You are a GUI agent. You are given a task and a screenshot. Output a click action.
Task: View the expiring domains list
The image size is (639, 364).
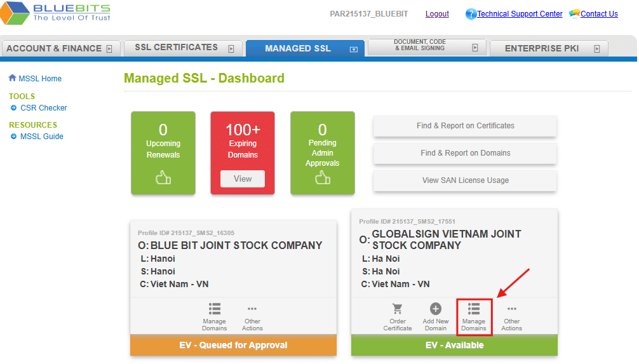coord(243,179)
